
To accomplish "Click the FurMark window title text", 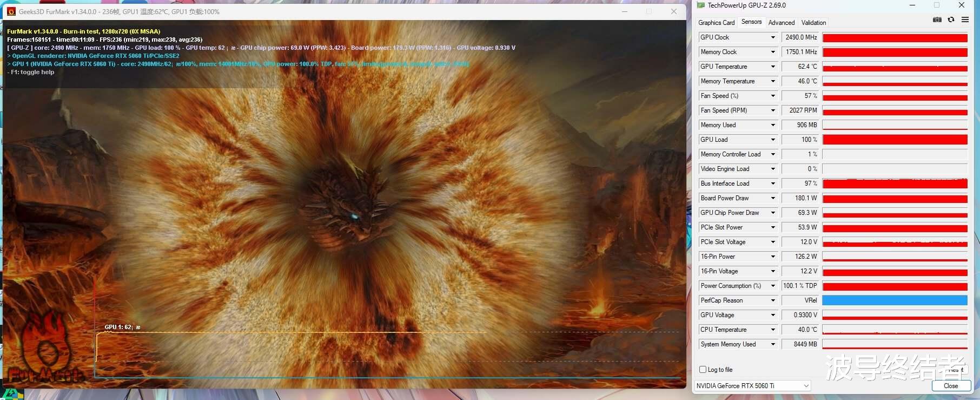I will click(x=119, y=11).
